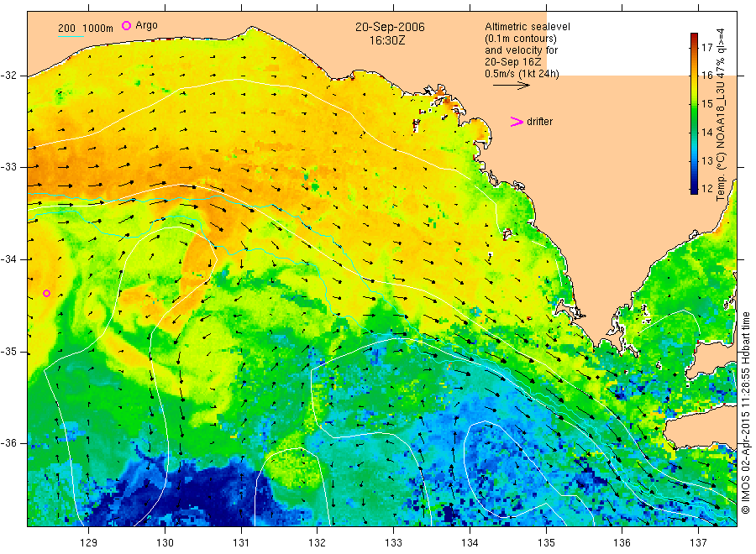Viewport: 756px width, 554px height.
Task: Click the IMOS copyright timestamp text
Action: [x=746, y=412]
